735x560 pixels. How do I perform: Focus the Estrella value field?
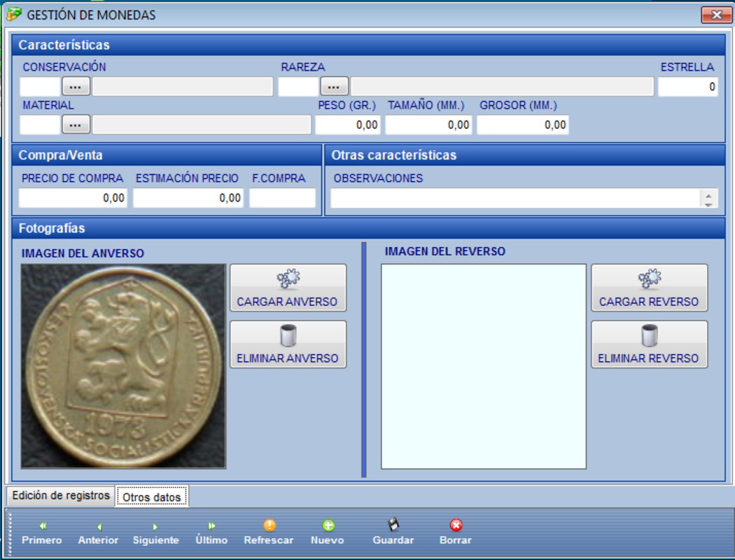[x=687, y=87]
